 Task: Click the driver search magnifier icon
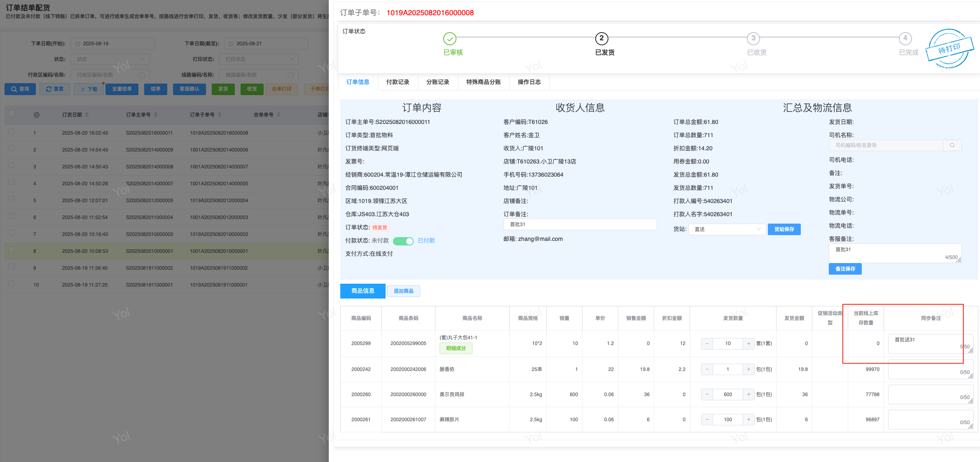(x=952, y=145)
